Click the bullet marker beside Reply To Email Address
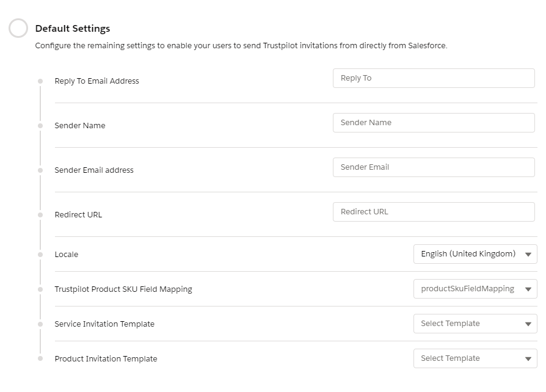This screenshot has width=546, height=392. tap(40, 79)
